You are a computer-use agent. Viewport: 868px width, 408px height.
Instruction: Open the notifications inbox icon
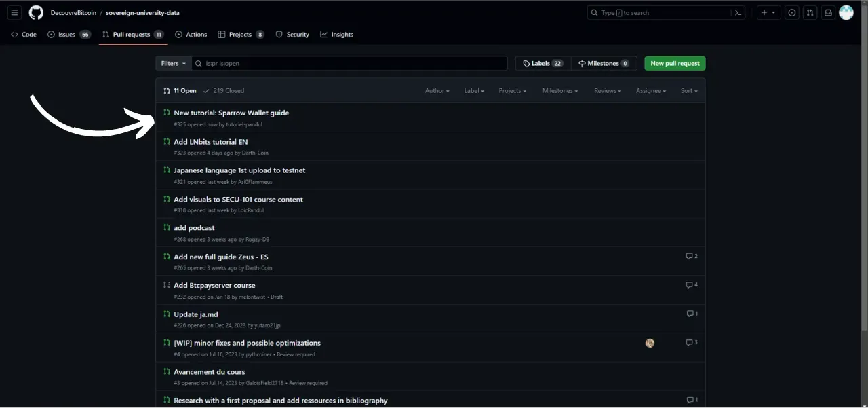(827, 12)
